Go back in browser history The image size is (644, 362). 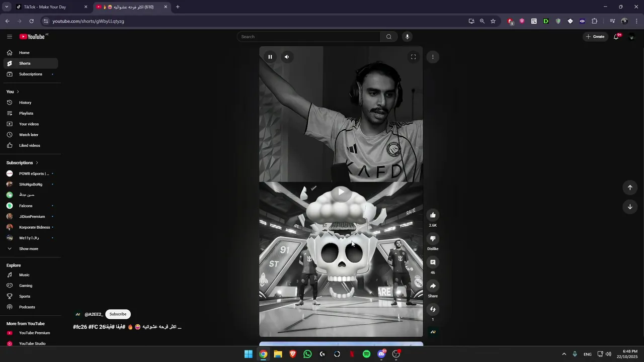pos(7,21)
